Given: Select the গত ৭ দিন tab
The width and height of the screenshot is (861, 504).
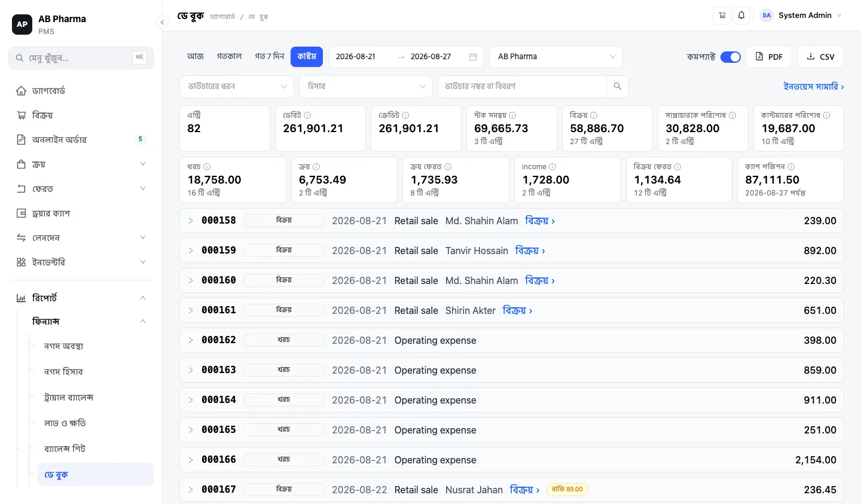Looking at the screenshot, I should pyautogui.click(x=270, y=57).
